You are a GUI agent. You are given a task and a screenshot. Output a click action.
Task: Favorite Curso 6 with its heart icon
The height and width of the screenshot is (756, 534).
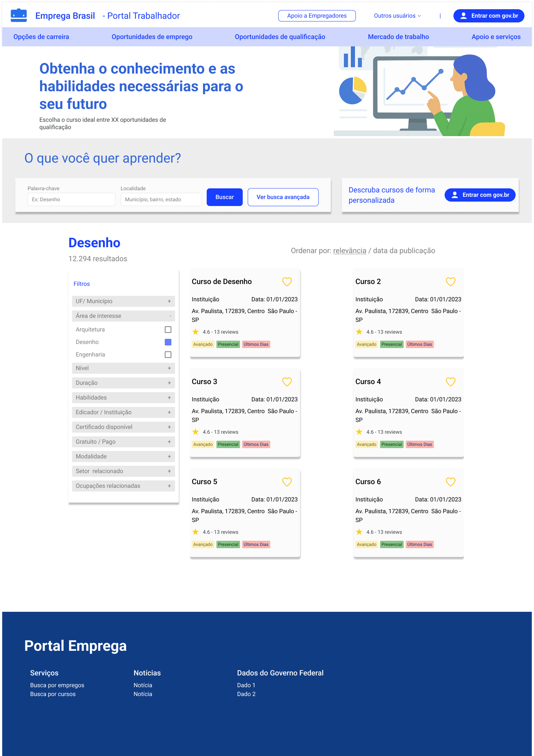451,482
